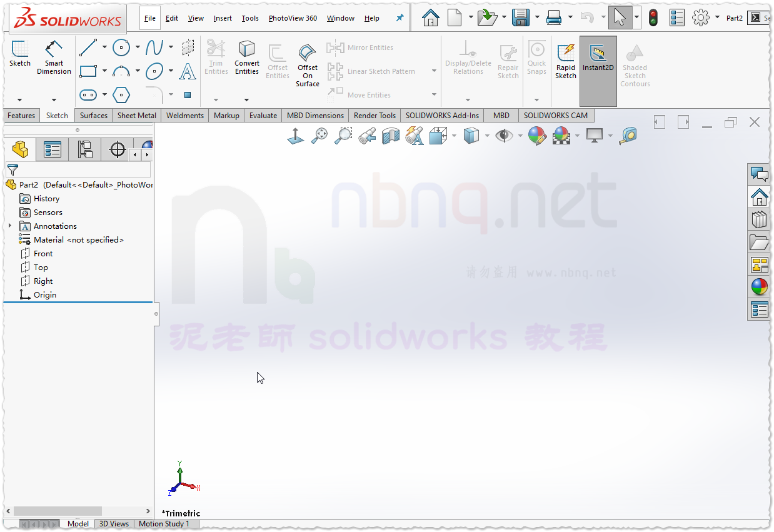Toggle Hide/Show Items eye icon
This screenshot has width=774, height=532.
(x=504, y=135)
